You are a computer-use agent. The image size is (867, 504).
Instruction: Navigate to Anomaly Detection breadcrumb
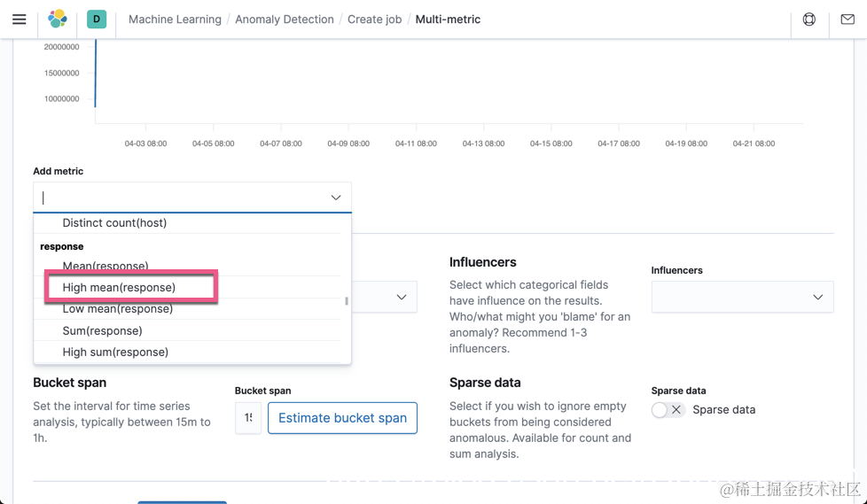tap(285, 19)
